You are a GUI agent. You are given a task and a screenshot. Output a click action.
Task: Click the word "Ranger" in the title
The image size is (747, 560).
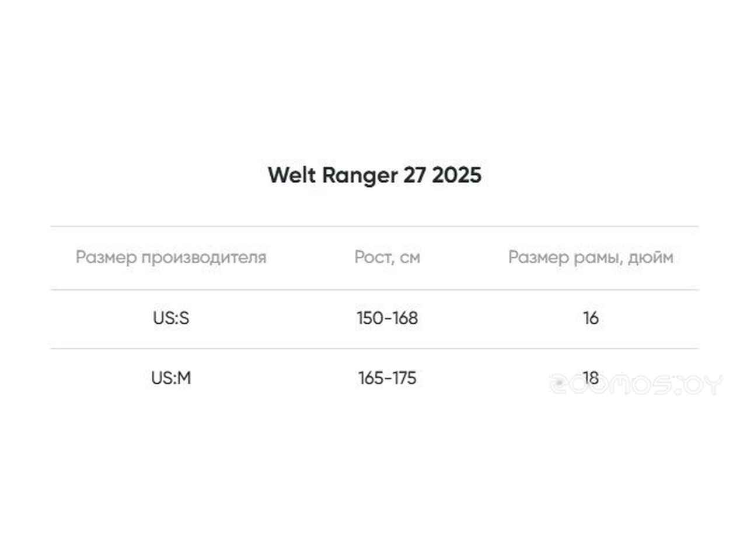[x=359, y=176]
